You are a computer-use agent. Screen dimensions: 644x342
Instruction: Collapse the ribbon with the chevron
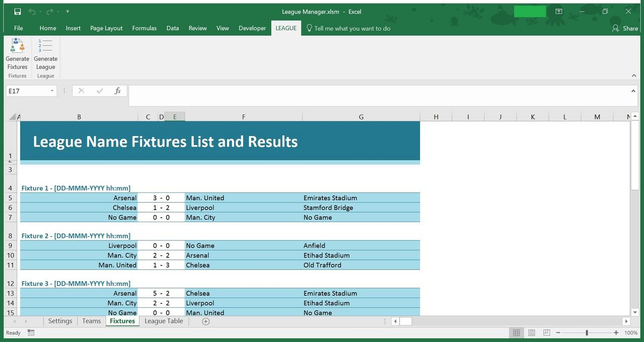pyautogui.click(x=634, y=74)
